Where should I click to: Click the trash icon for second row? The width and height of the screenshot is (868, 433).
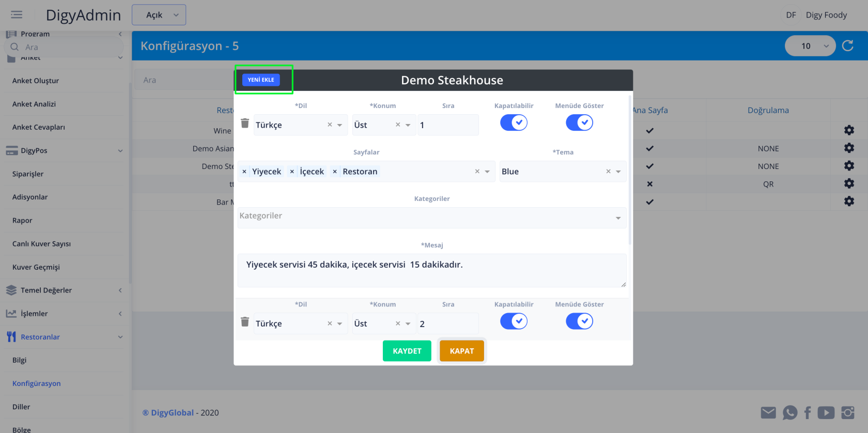(245, 322)
